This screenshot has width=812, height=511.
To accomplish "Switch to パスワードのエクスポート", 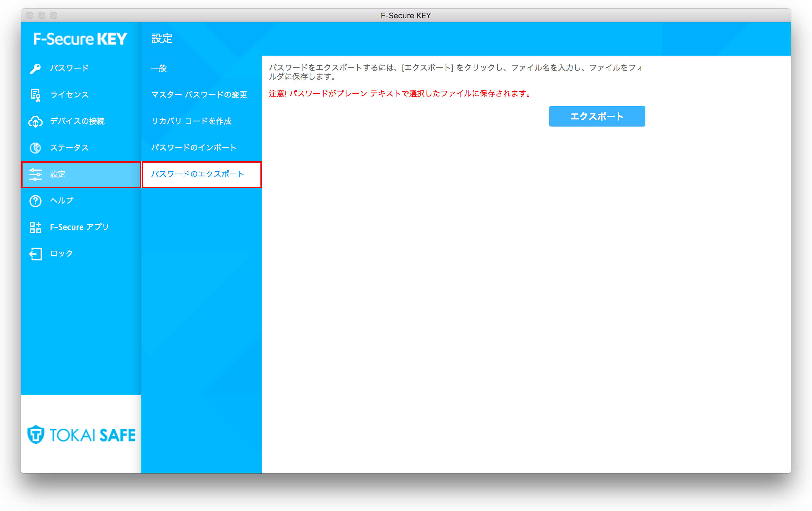I will 198,174.
